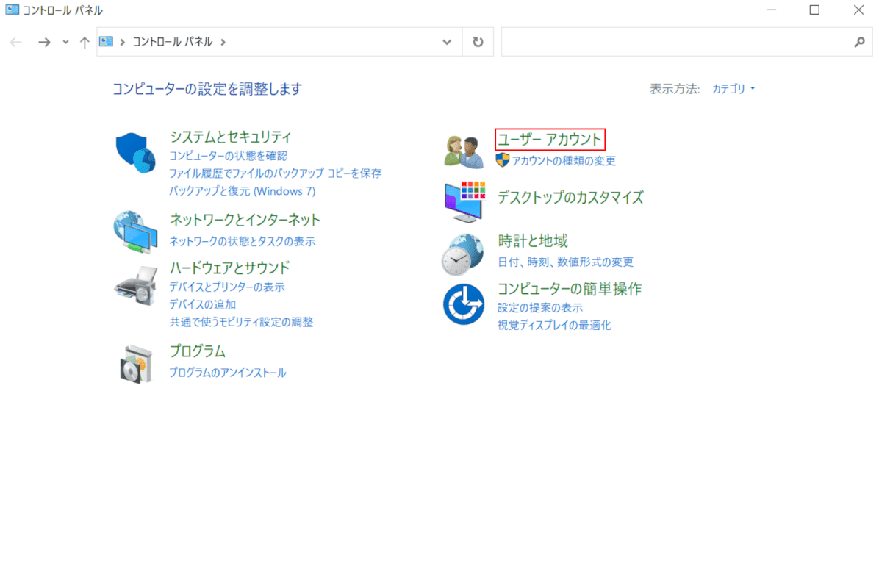Click デバイスの追加 link
The image size is (879, 588).
202,304
